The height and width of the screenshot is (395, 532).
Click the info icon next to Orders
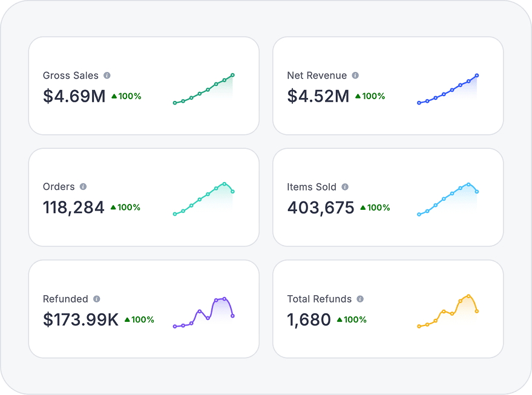[84, 187]
